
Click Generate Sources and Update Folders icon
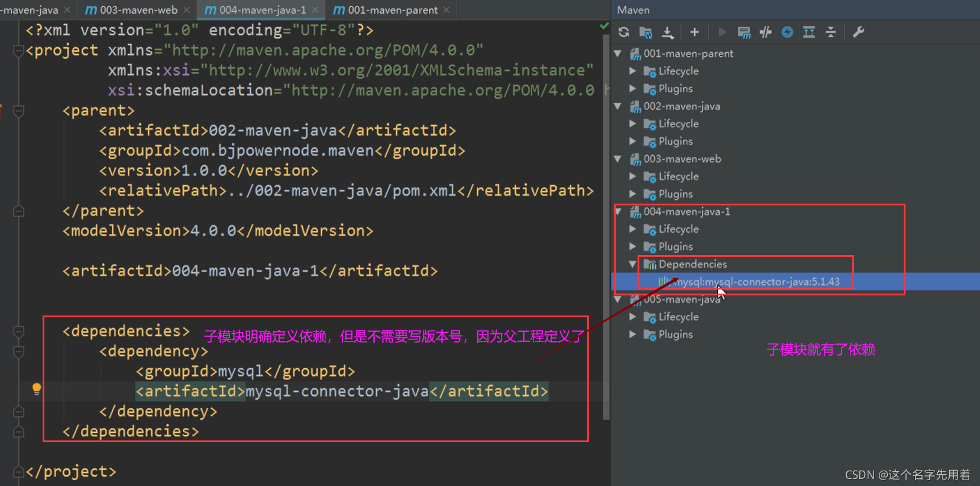[646, 32]
